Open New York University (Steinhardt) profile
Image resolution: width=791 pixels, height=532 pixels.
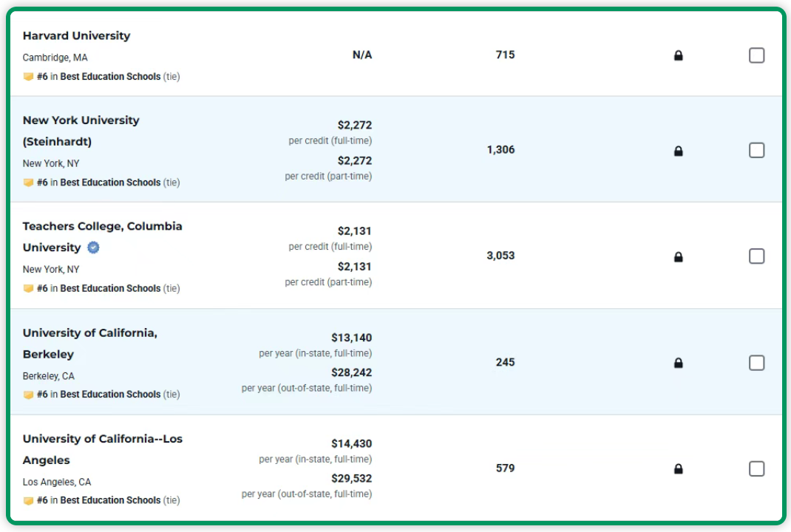point(81,120)
